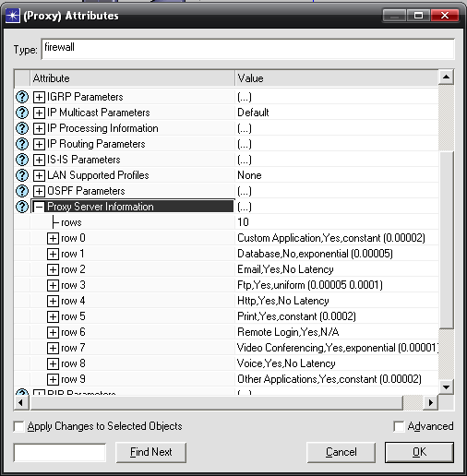The image size is (467, 476).
Task: Select value 'Print,Yes,constant (0.0002)'
Action: coord(296,316)
